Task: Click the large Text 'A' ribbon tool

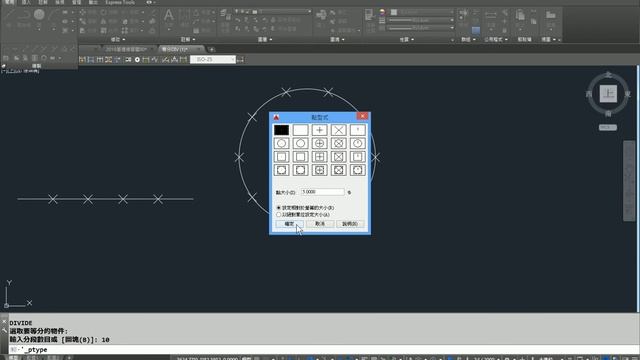Action: 169,16
